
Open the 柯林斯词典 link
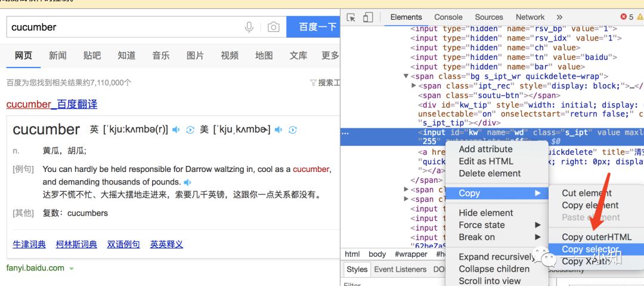[x=76, y=244]
